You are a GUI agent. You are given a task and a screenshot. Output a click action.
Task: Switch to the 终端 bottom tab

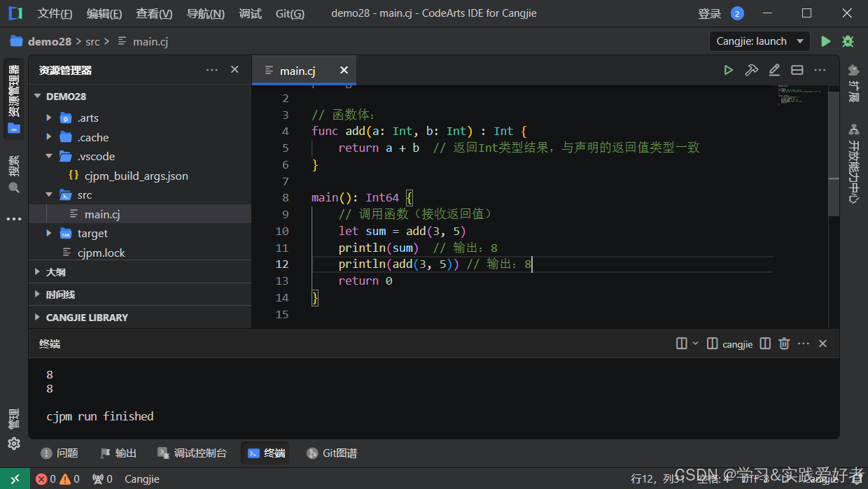click(x=267, y=453)
